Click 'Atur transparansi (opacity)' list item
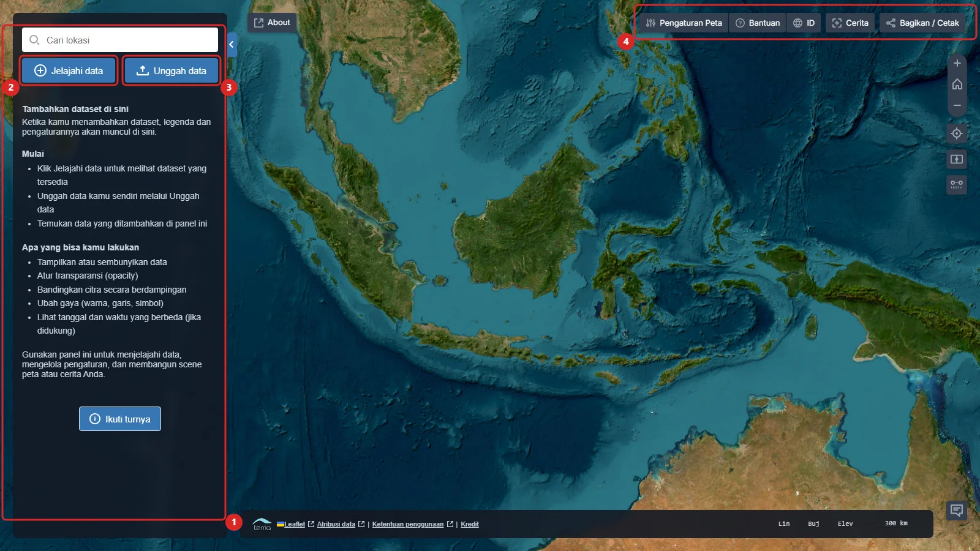The image size is (980, 551). (x=88, y=275)
